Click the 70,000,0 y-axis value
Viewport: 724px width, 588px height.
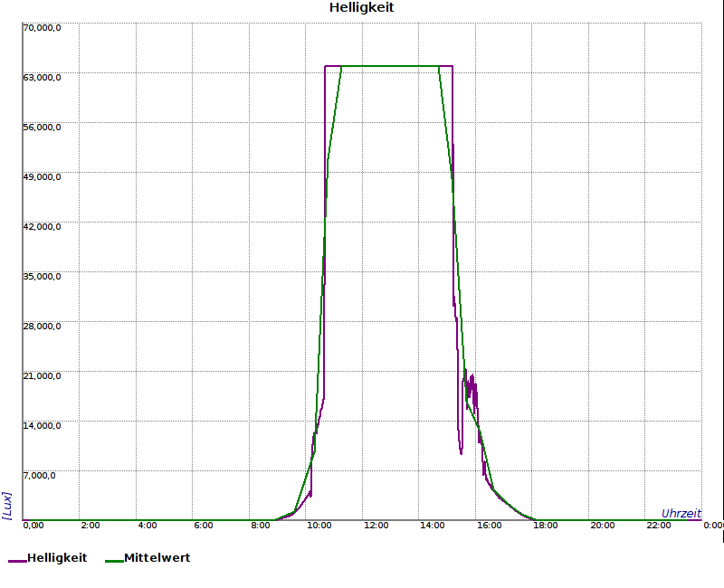pyautogui.click(x=42, y=28)
